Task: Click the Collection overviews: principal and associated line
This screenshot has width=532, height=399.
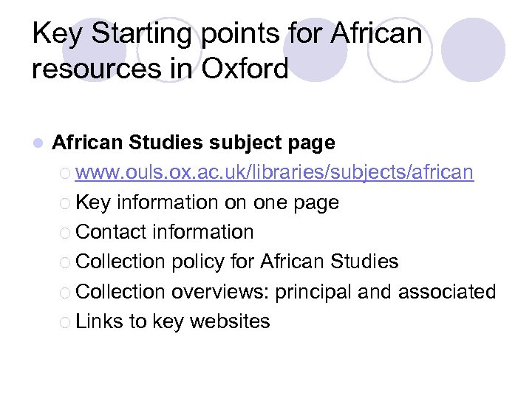Action: pos(285,292)
